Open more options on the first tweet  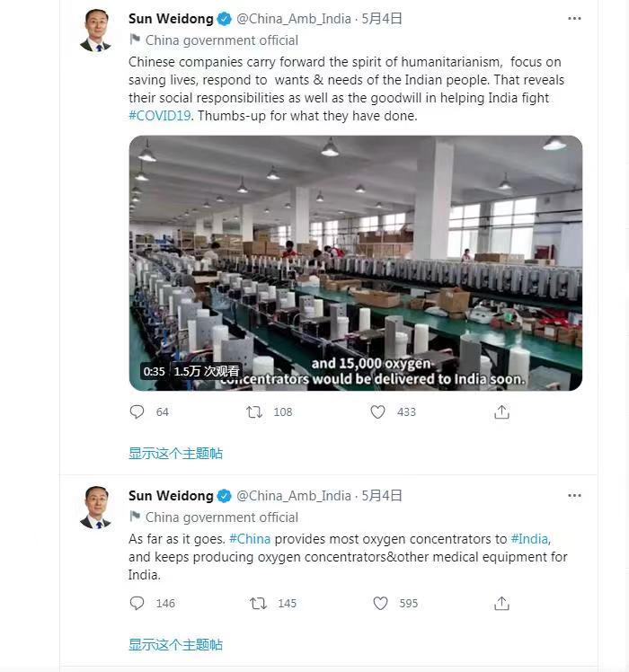pyautogui.click(x=574, y=18)
